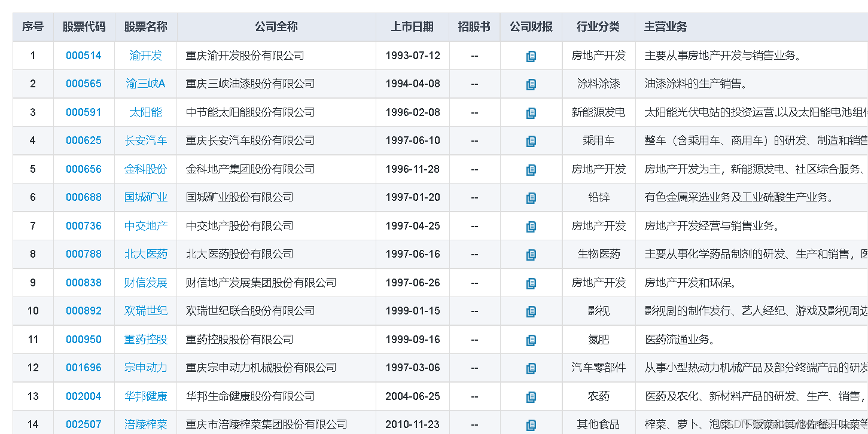Open stock name link 涪陵榨菜
The height and width of the screenshot is (434, 868).
click(x=146, y=424)
